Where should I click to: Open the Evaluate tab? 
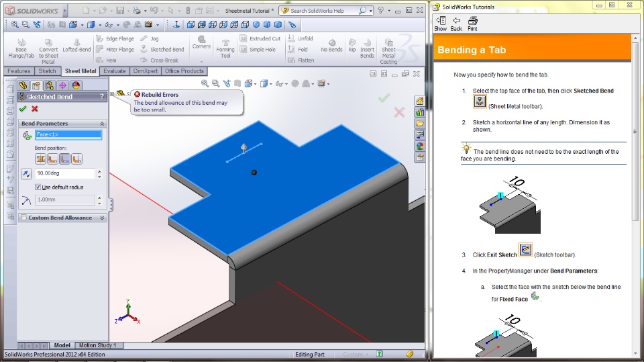click(x=115, y=71)
